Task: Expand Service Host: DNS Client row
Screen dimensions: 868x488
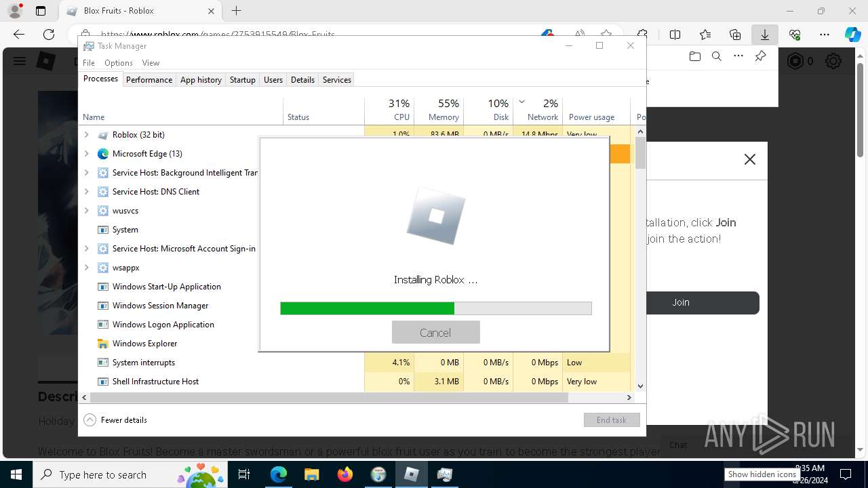Action: pyautogui.click(x=86, y=192)
